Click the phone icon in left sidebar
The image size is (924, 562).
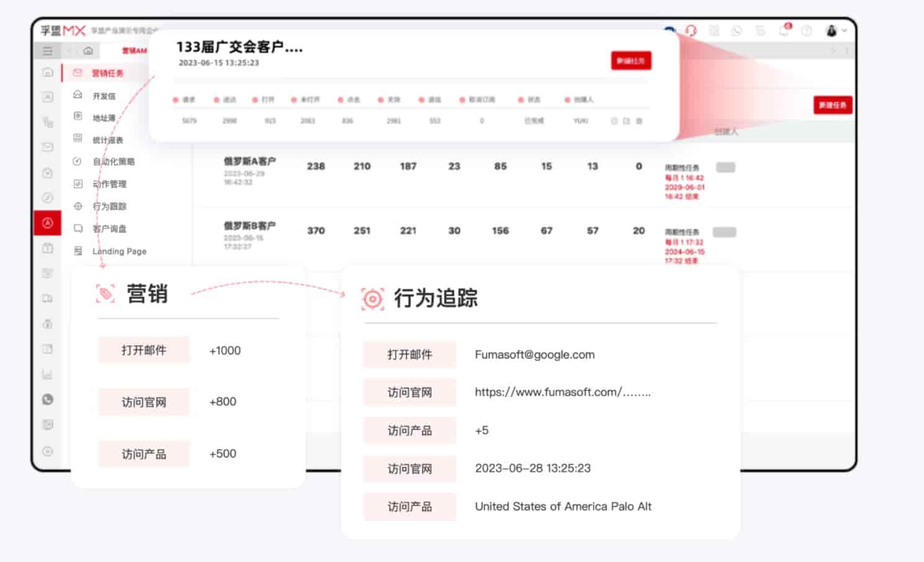[x=48, y=399]
